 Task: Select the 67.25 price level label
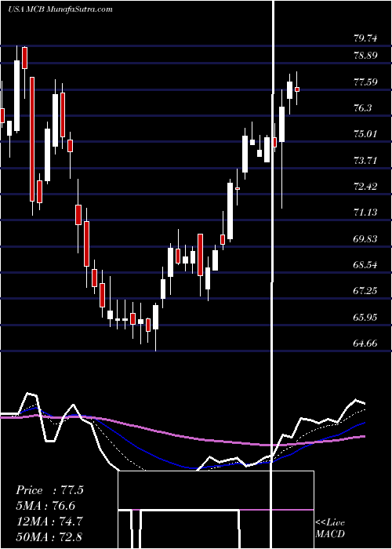(x=365, y=291)
